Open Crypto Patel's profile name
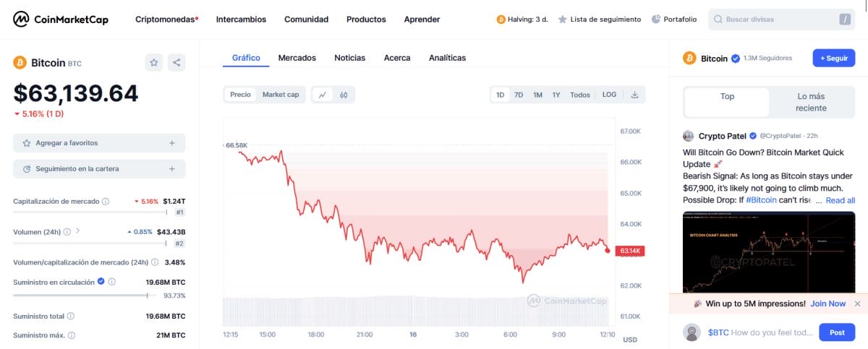Viewport: 868px width, 349px height. click(x=723, y=136)
